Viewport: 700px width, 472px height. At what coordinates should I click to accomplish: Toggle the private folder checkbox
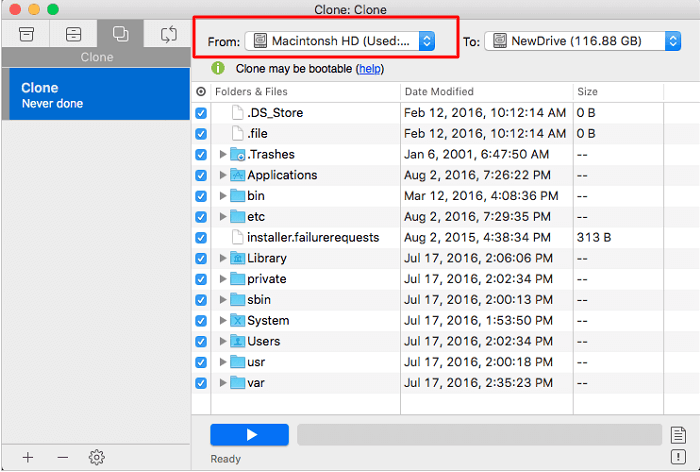(201, 279)
